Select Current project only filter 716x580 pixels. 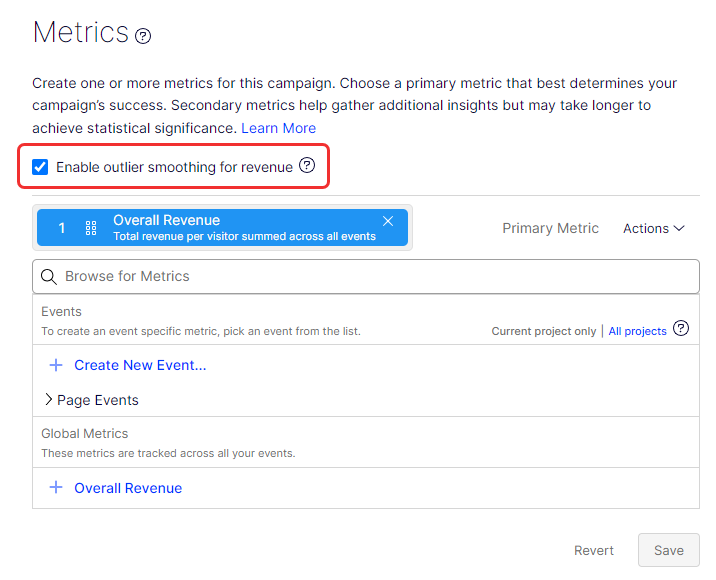point(544,331)
